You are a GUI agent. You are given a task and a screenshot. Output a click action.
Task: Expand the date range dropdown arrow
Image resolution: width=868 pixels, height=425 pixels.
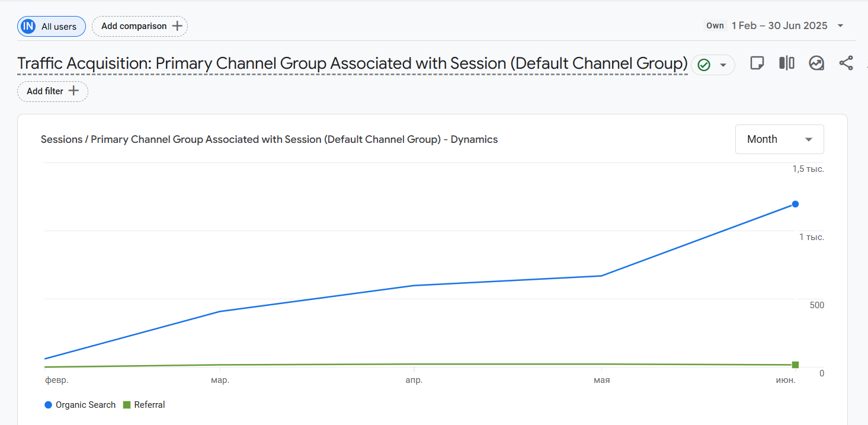coord(840,25)
